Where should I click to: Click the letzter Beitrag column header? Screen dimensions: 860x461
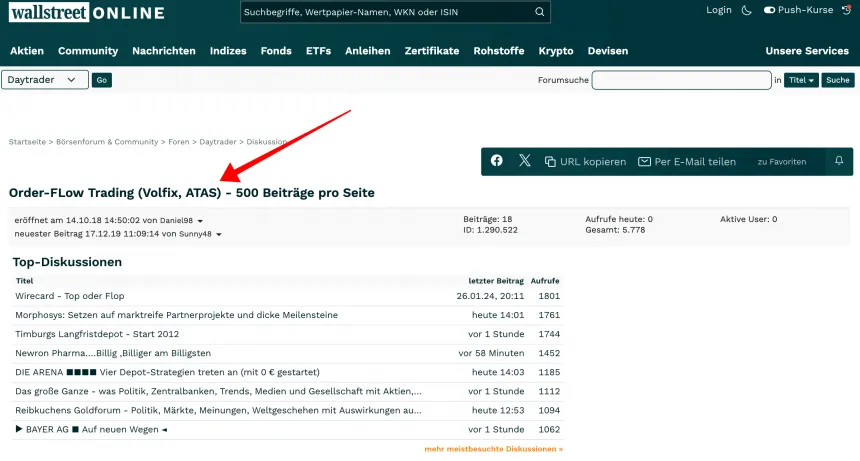coord(496,281)
